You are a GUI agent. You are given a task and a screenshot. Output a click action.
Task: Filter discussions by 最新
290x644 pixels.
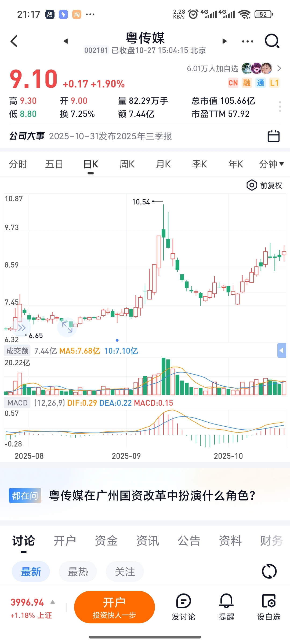31,571
